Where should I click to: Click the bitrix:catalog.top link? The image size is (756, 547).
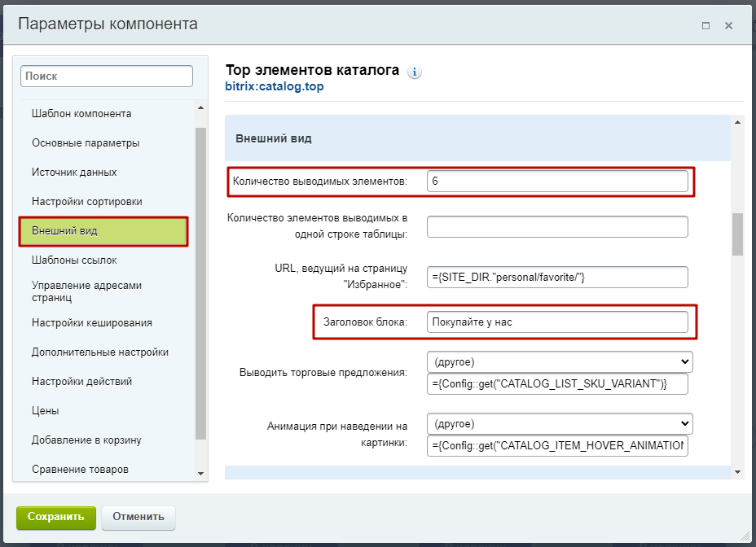pos(275,87)
